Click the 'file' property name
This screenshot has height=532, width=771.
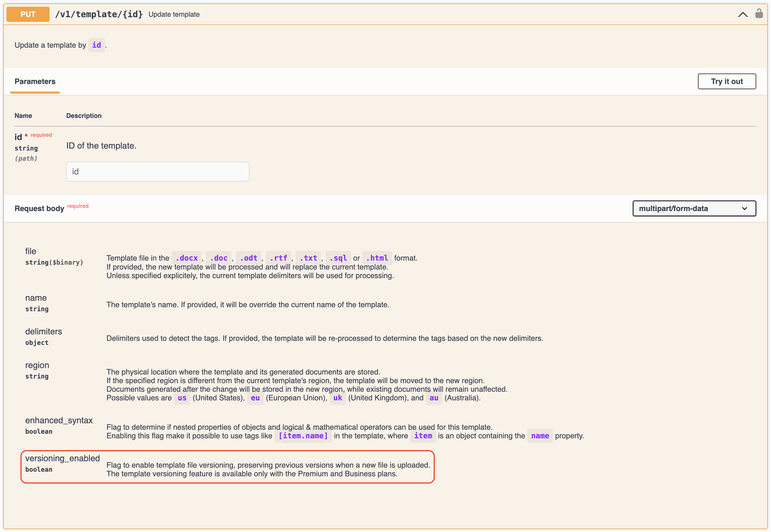tap(31, 251)
